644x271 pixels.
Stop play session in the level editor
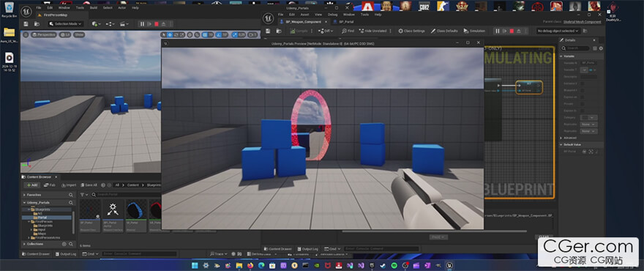pyautogui.click(x=157, y=24)
